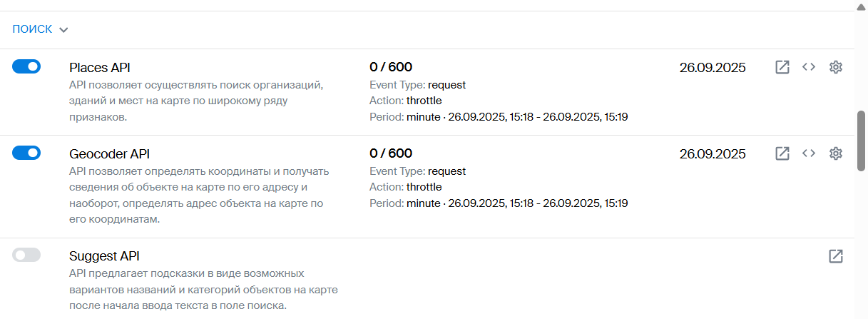Disable the Geocoder API toggle
This screenshot has width=868, height=319.
click(x=26, y=153)
